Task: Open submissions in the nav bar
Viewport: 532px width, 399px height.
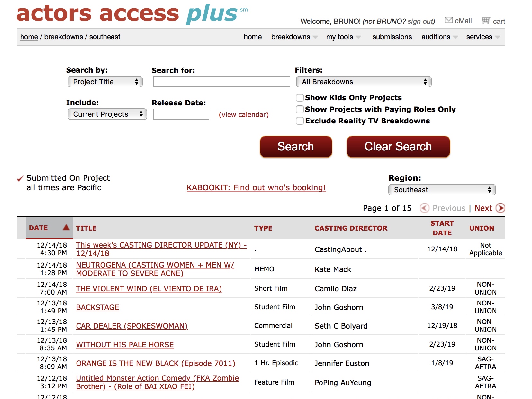Action: coord(392,37)
